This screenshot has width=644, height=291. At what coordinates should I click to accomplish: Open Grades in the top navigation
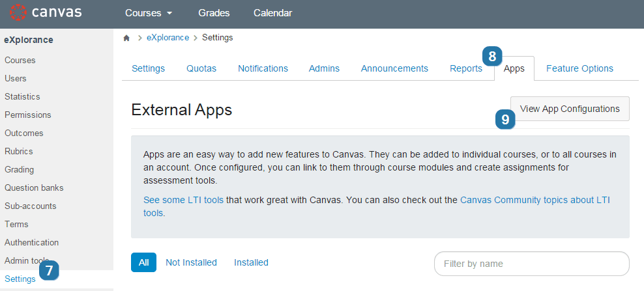coord(212,13)
